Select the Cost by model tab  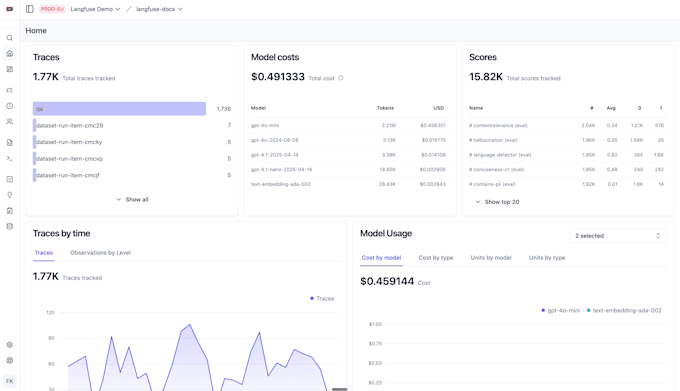tap(381, 257)
